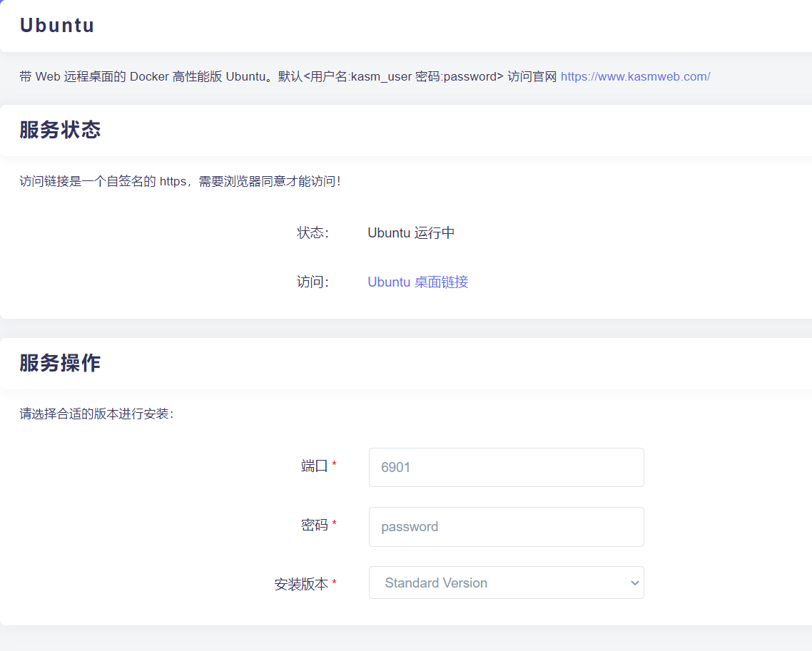Click the 状态: label

313,233
